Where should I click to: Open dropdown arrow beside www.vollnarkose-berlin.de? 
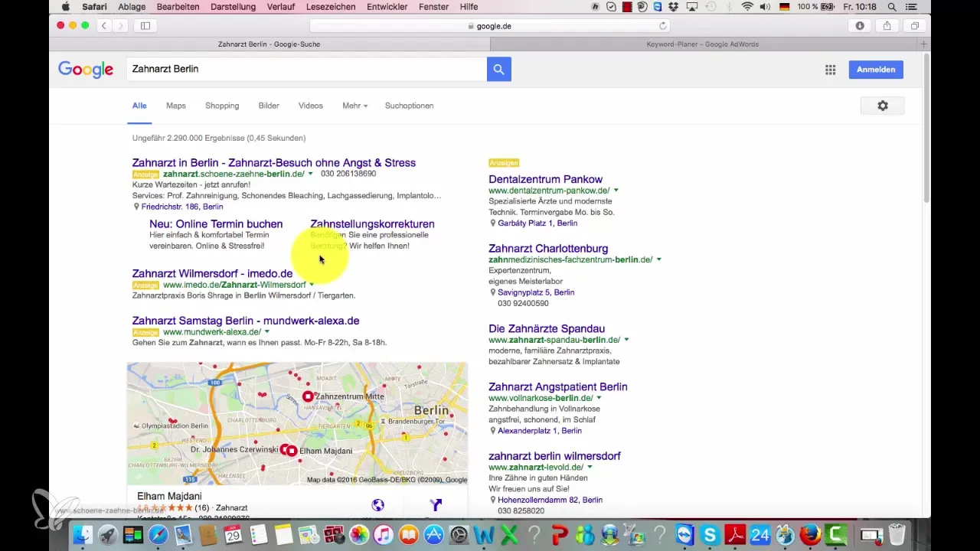(599, 399)
